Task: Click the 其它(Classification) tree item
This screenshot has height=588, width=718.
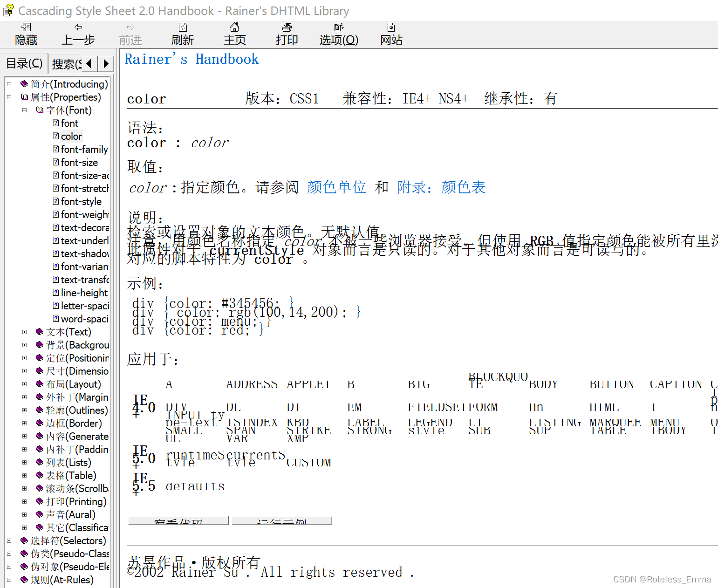Action: coord(77,527)
